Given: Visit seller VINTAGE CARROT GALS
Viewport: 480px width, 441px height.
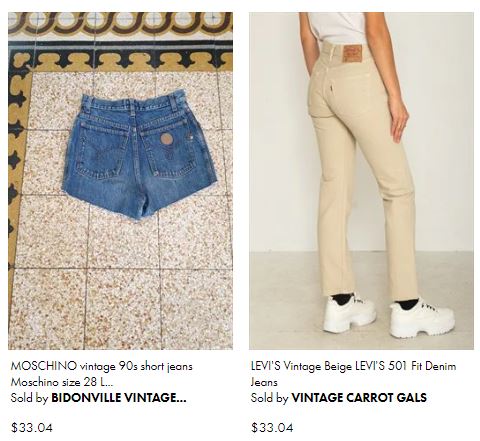Looking at the screenshot, I should 359,398.
